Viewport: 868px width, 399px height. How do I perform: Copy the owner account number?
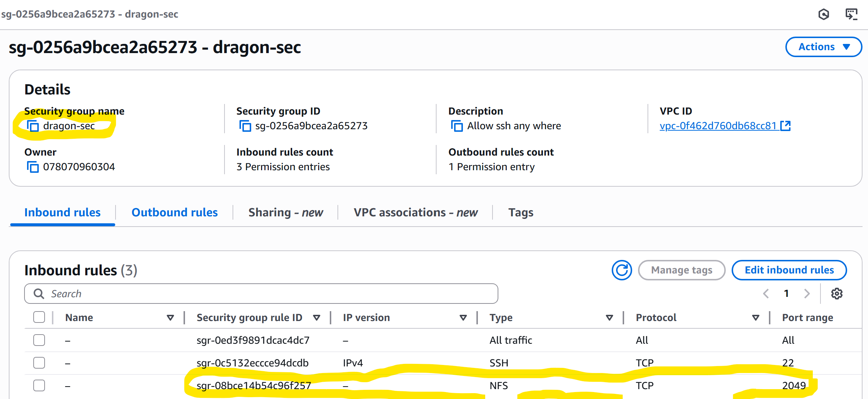tap(33, 167)
